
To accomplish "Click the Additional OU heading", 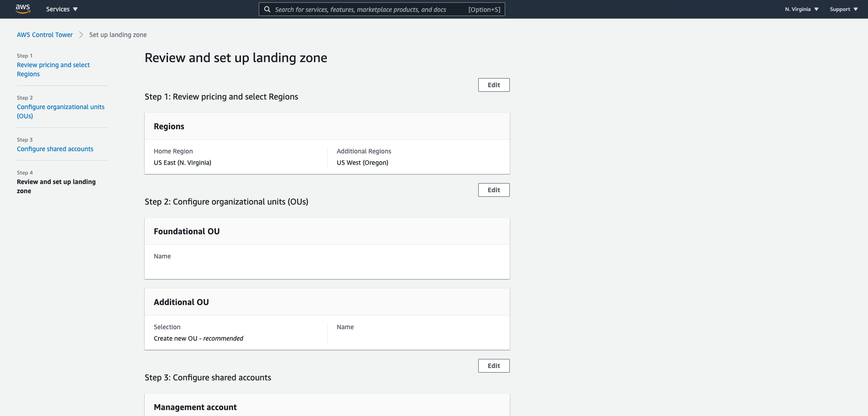I will [181, 302].
